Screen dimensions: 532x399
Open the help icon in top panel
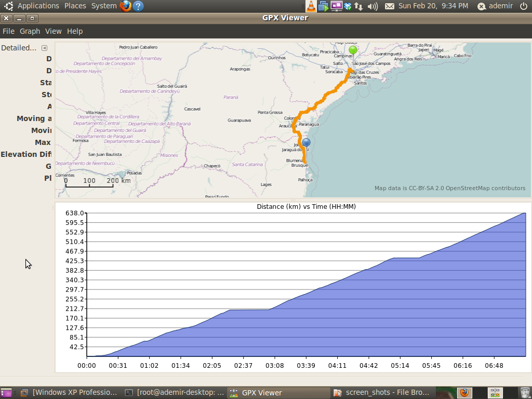coord(138,6)
